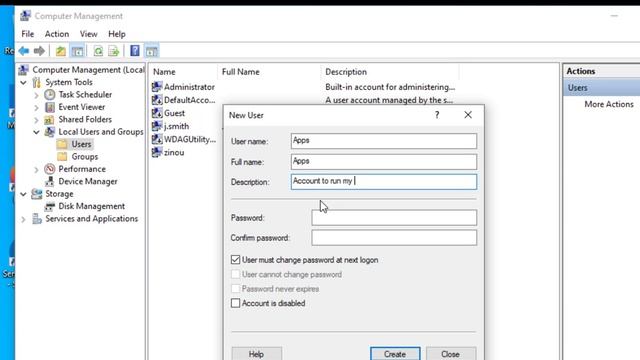Screen dimensions: 640x360
Task: Expand the Event Viewer node
Action: point(36,107)
